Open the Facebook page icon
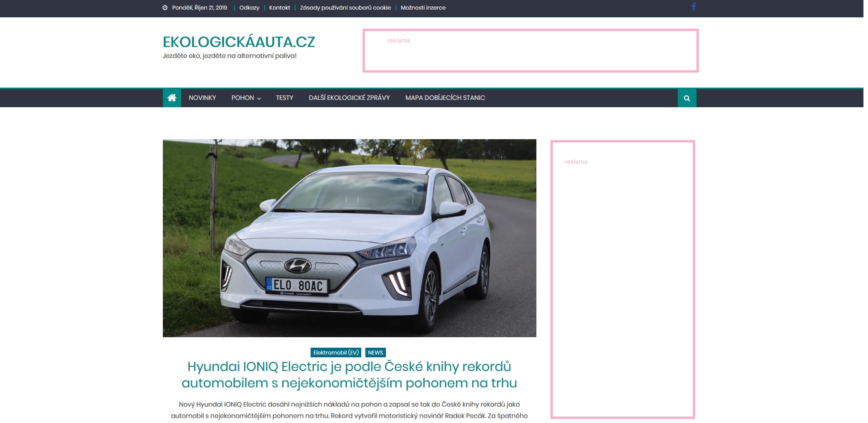The height and width of the screenshot is (423, 868). coord(693,7)
